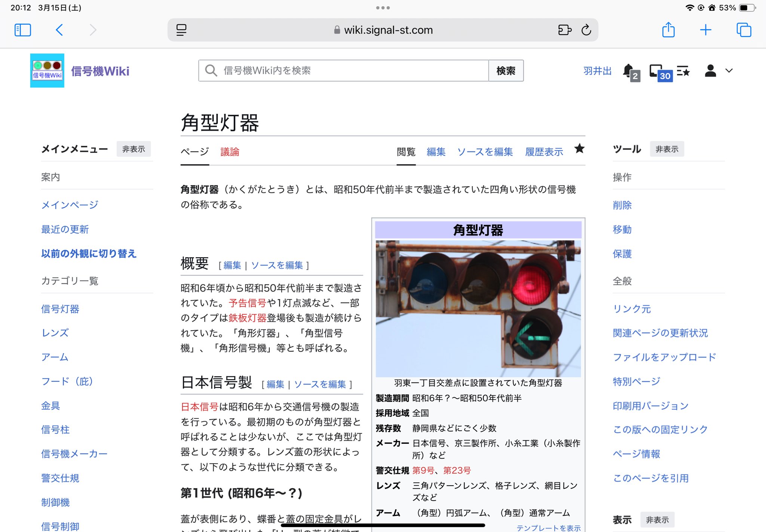The width and height of the screenshot is (766, 532).
Task: Tap the browser forward arrow
Action: [x=93, y=30]
